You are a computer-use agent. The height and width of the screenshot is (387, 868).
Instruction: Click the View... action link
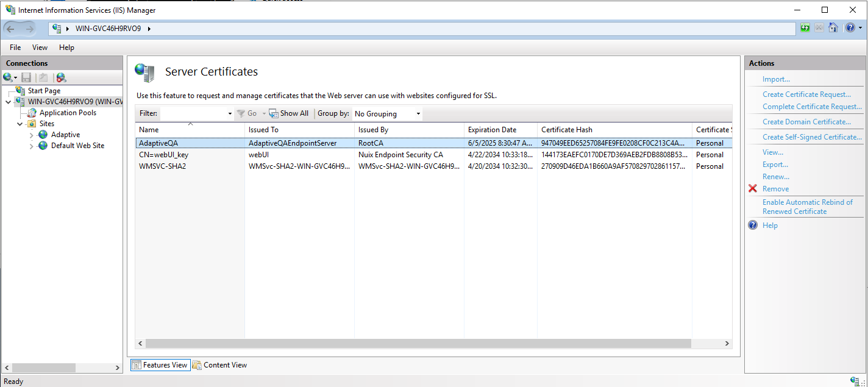[773, 152]
